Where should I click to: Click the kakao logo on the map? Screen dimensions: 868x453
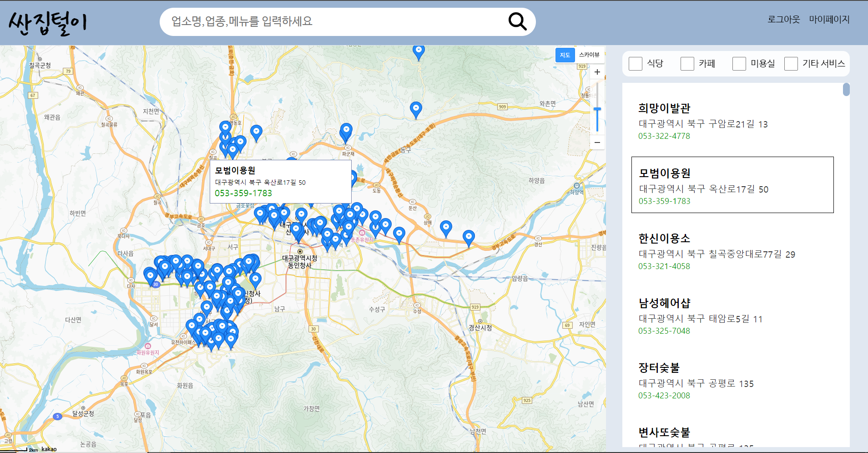(x=49, y=449)
